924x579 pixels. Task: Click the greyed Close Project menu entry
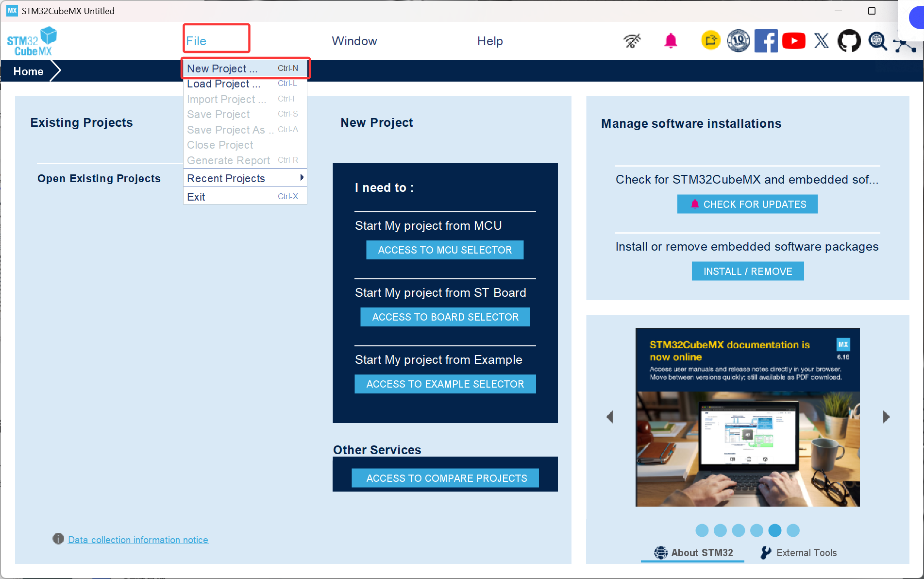245,145
